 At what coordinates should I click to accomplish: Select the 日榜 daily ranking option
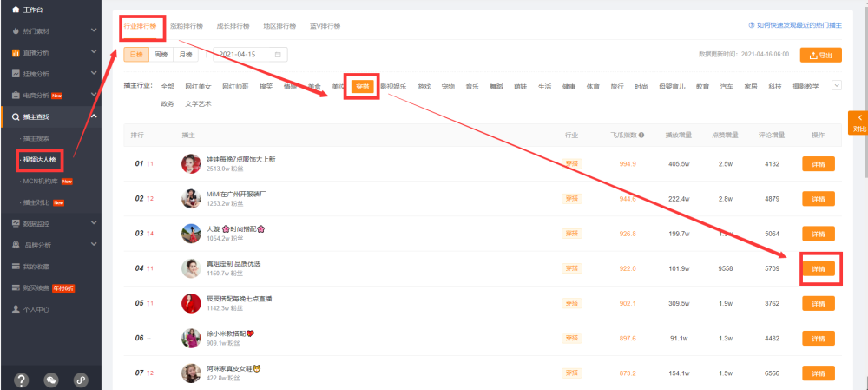click(x=136, y=55)
